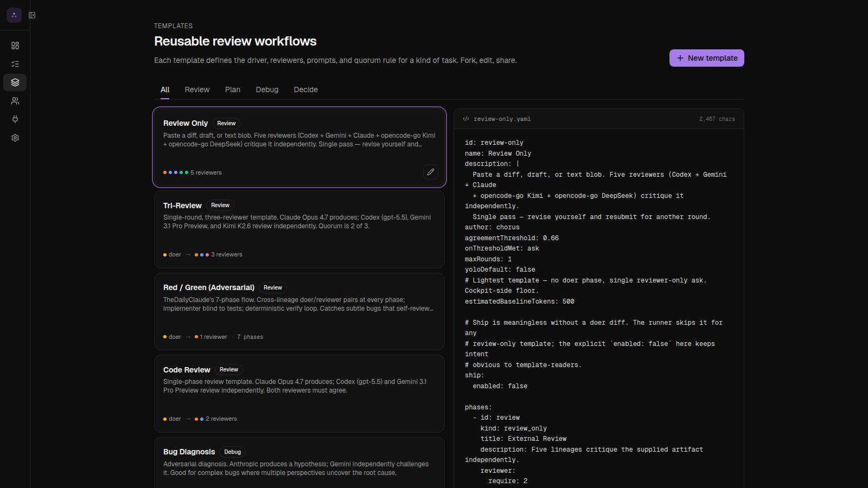Screen dimensions: 868x488
Task: Open the task checklist icon in sidebar
Action: pos(15,64)
